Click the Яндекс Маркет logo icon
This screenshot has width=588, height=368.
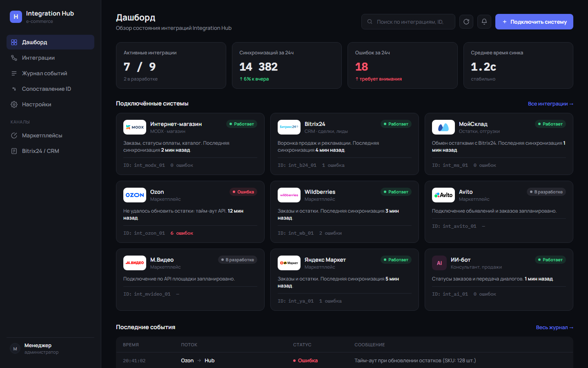289,263
